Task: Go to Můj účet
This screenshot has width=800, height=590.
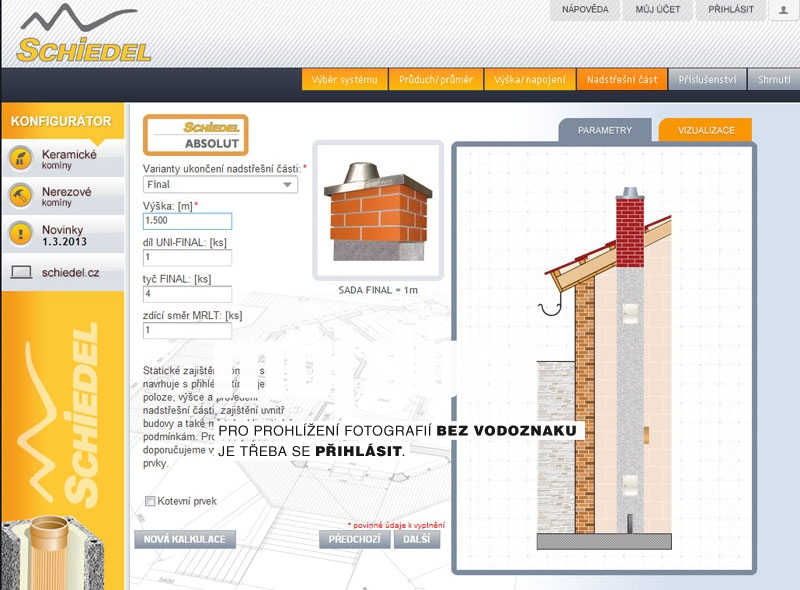Action: (658, 10)
